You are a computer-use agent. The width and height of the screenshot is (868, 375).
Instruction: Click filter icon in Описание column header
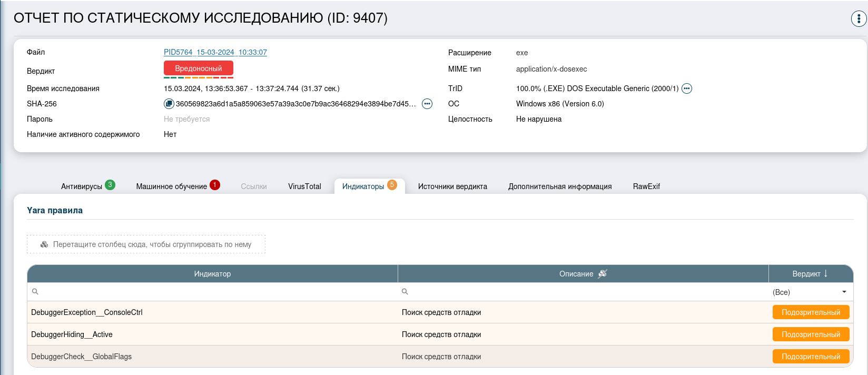(603, 273)
